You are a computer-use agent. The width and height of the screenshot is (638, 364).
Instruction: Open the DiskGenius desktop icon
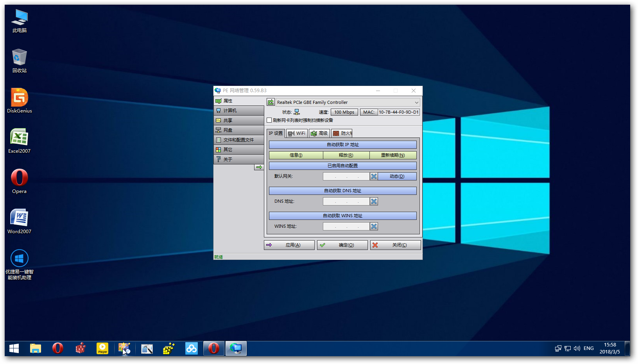coord(19,101)
